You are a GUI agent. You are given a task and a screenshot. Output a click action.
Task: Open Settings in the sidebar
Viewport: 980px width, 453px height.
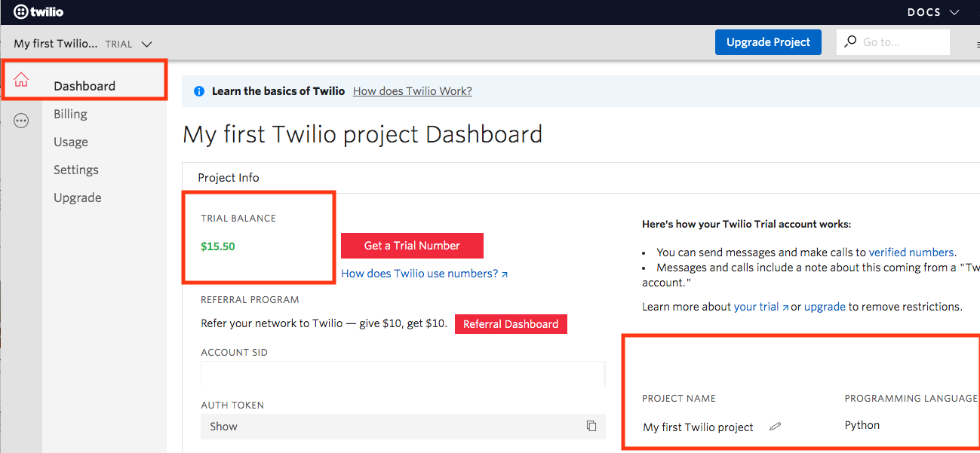76,170
